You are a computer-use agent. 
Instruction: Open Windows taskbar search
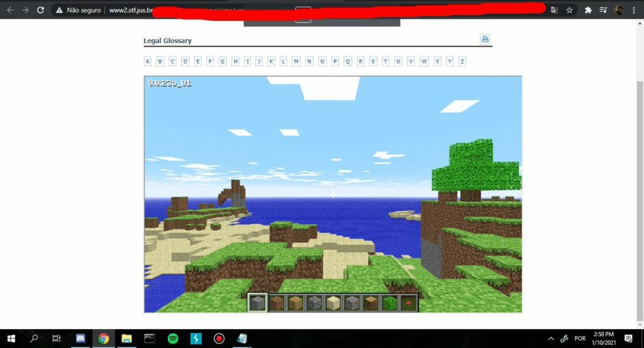tap(34, 339)
